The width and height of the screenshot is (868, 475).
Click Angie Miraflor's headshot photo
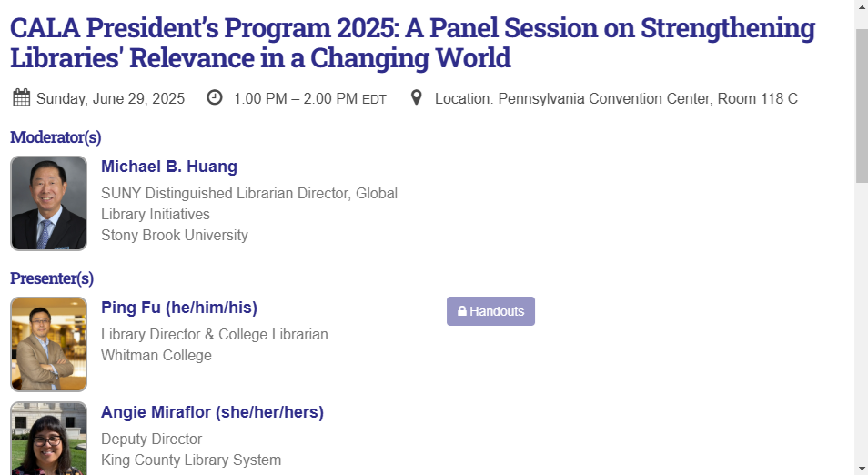click(49, 439)
